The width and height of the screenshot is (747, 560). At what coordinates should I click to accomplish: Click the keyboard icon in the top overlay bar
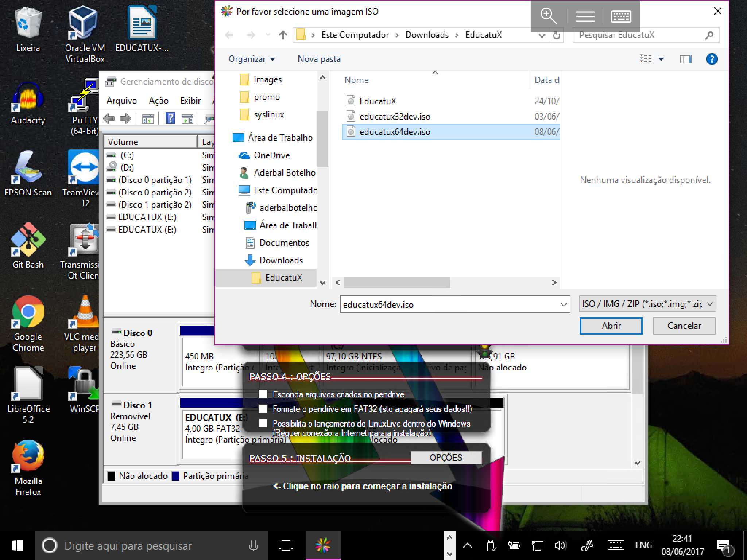point(621,16)
